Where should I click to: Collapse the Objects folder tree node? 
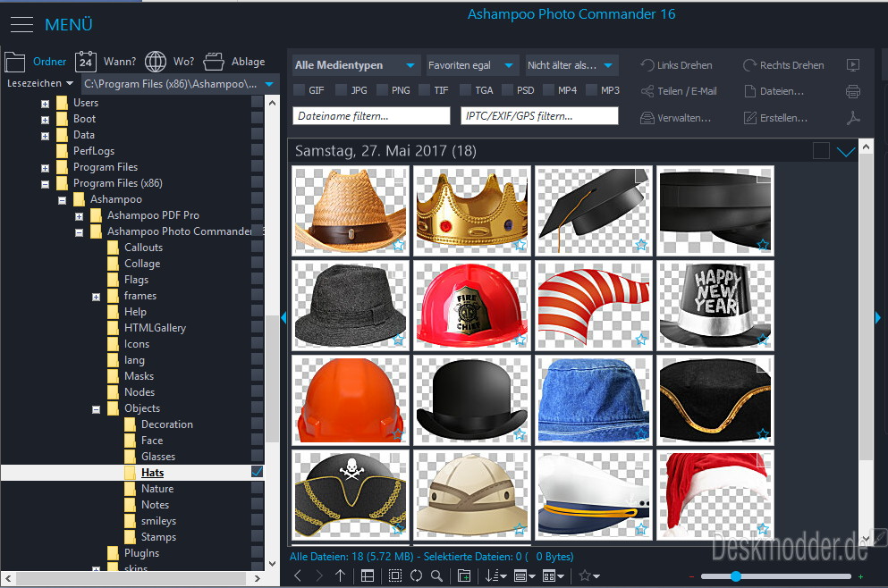pos(97,409)
